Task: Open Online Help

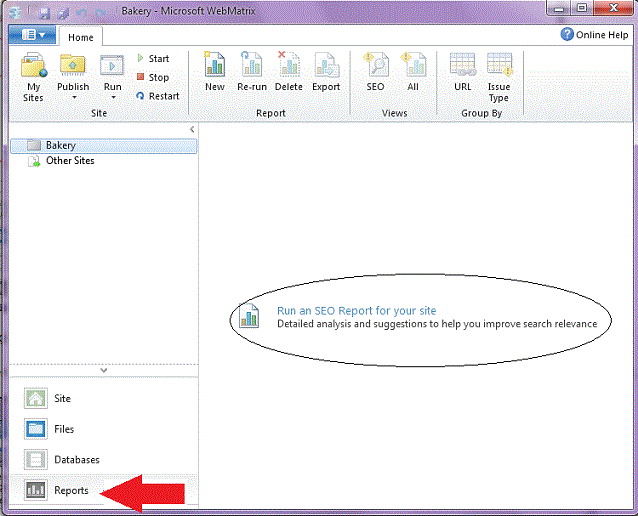Action: coord(595,35)
